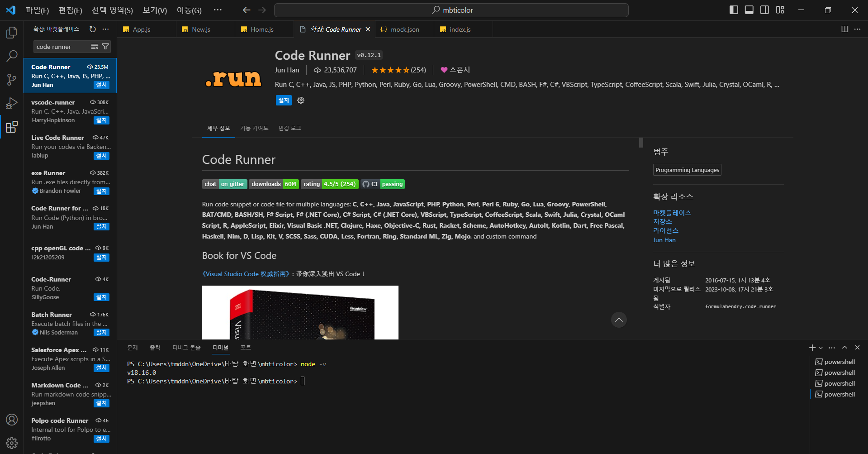Screen dimensions: 868x454
Task: Select the 세부 정보 tab
Action: pyautogui.click(x=218, y=128)
